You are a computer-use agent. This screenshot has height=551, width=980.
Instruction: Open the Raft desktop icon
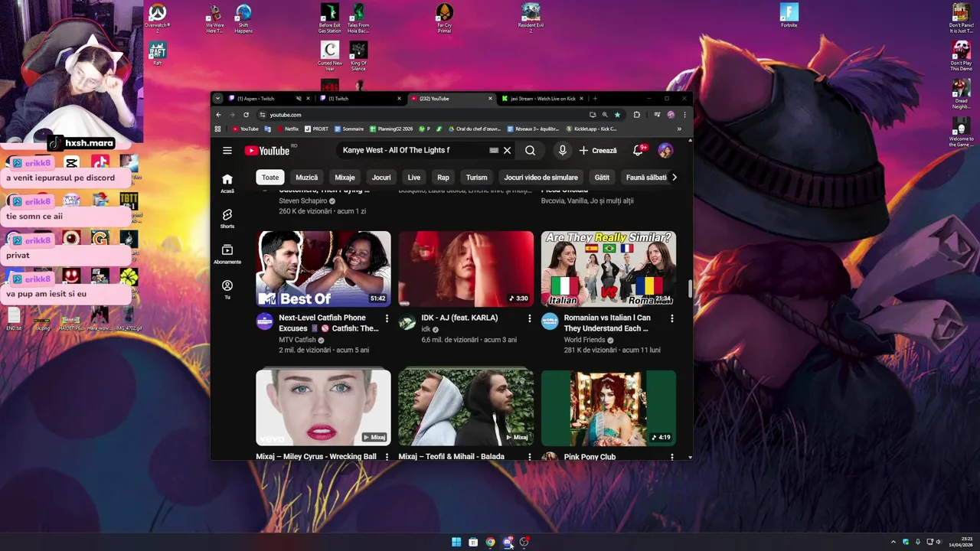click(x=157, y=54)
